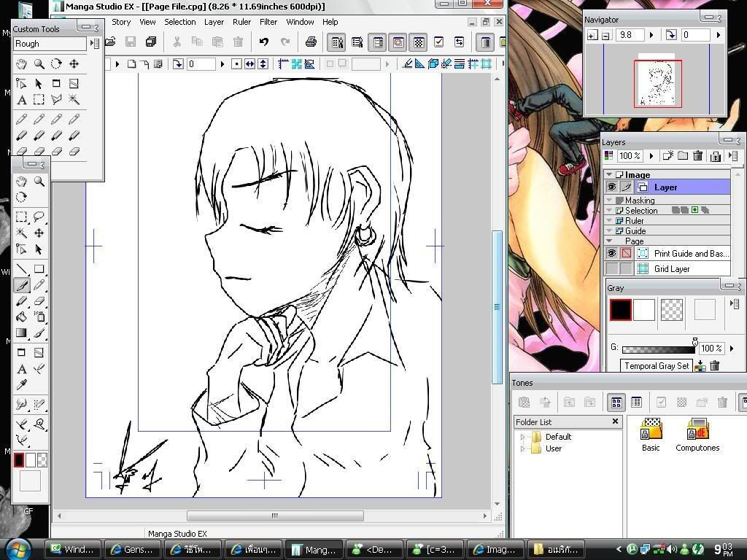747x560 pixels.
Task: Select the Fill bucket tool
Action: coord(22,316)
